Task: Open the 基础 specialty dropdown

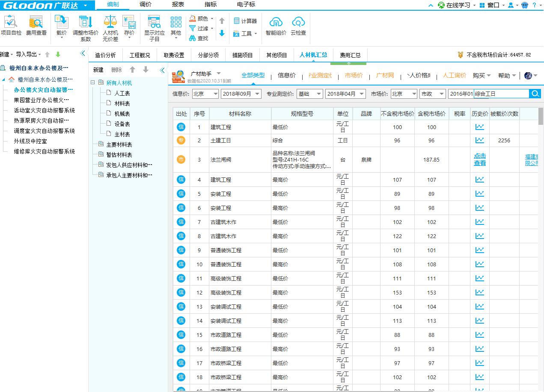Action: click(x=310, y=94)
